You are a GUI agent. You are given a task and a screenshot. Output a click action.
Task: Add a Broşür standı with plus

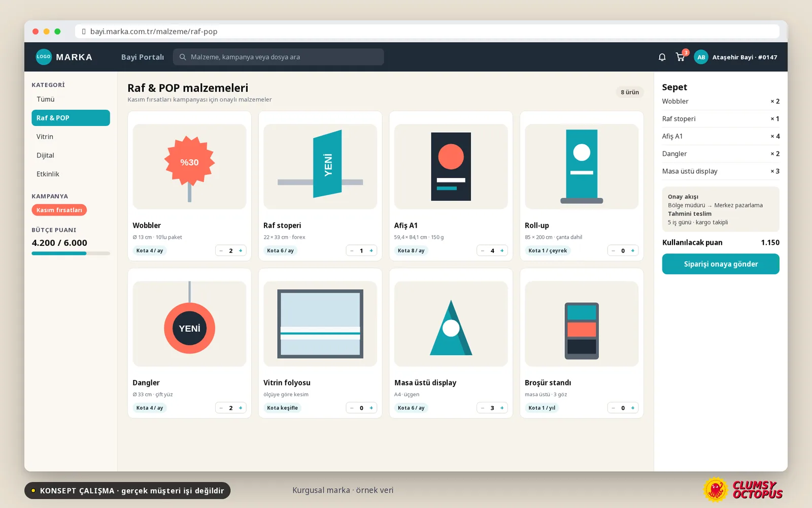(x=633, y=408)
